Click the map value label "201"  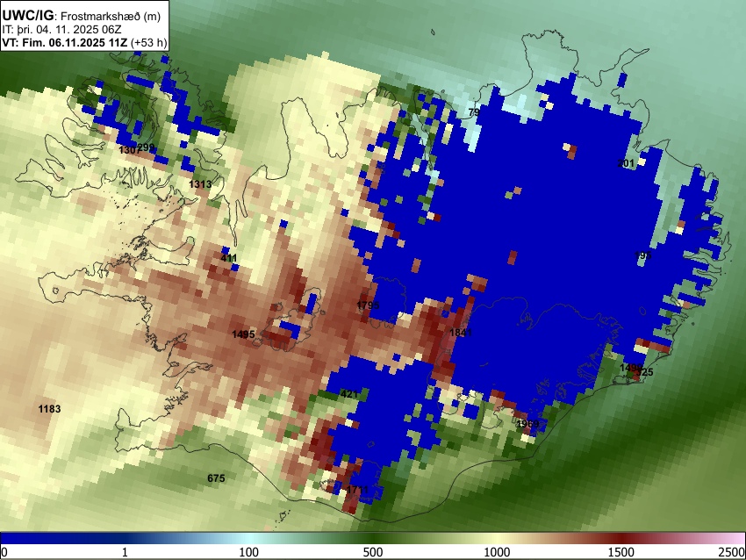[626, 163]
